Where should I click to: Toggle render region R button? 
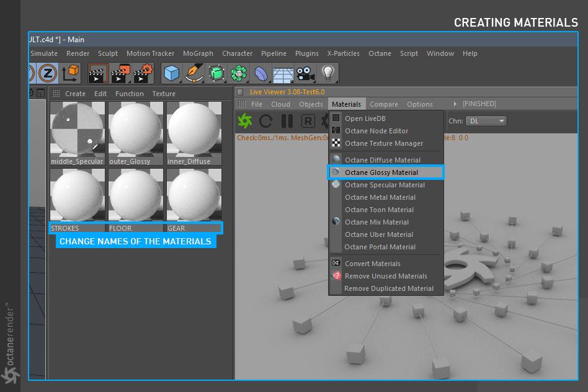[x=308, y=121]
